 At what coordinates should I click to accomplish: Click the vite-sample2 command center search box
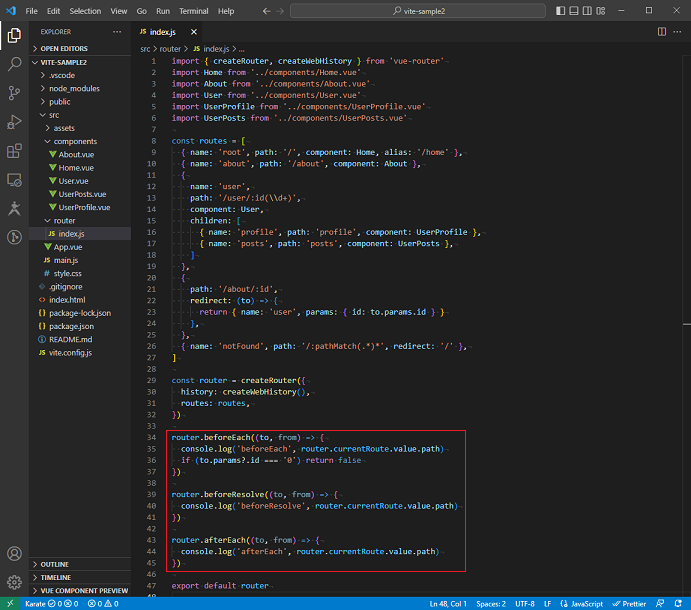(418, 11)
